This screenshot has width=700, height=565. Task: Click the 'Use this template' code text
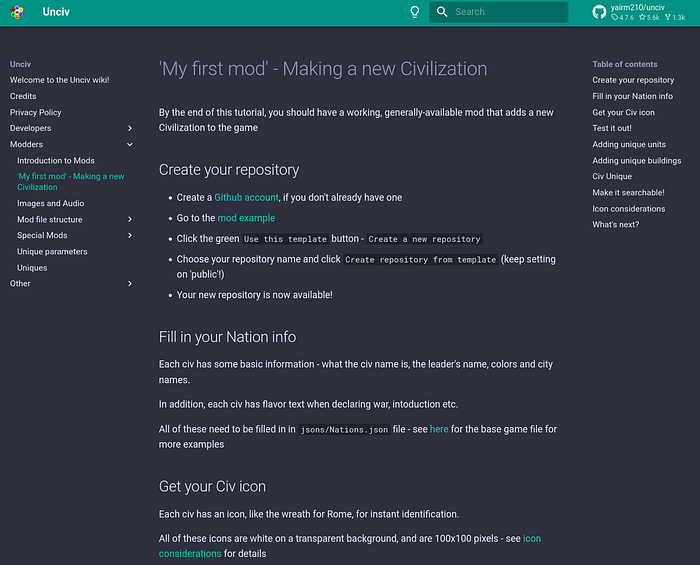point(285,239)
